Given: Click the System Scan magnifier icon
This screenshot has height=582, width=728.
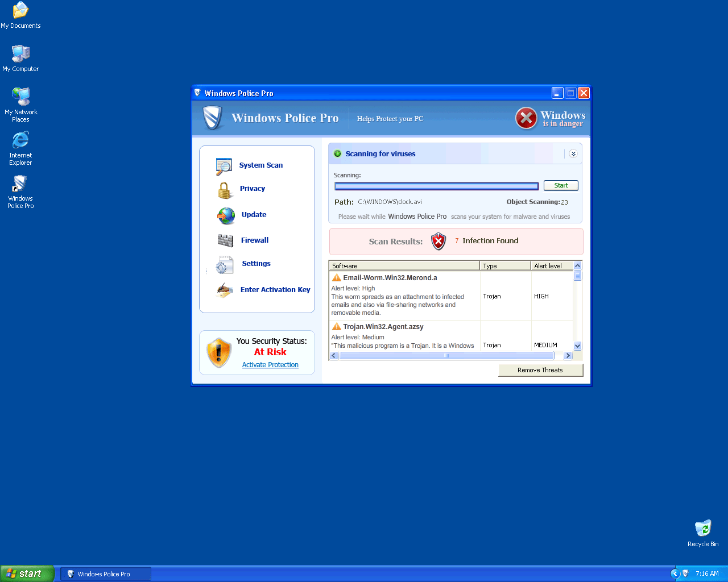Looking at the screenshot, I should click(x=224, y=166).
